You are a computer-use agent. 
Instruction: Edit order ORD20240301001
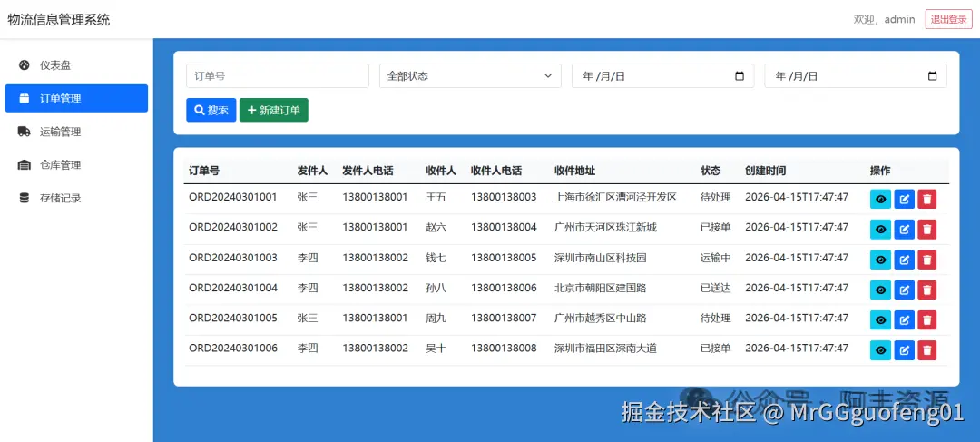tap(905, 200)
